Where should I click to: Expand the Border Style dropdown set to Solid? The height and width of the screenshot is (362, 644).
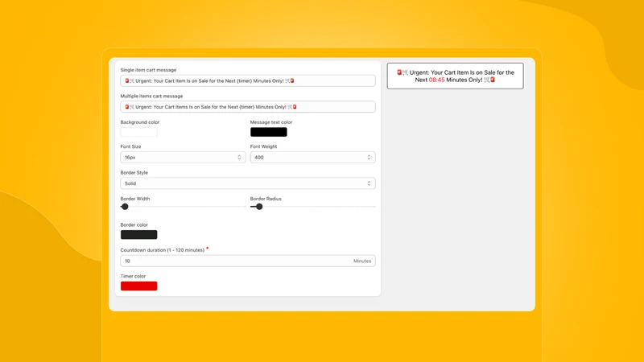248,183
